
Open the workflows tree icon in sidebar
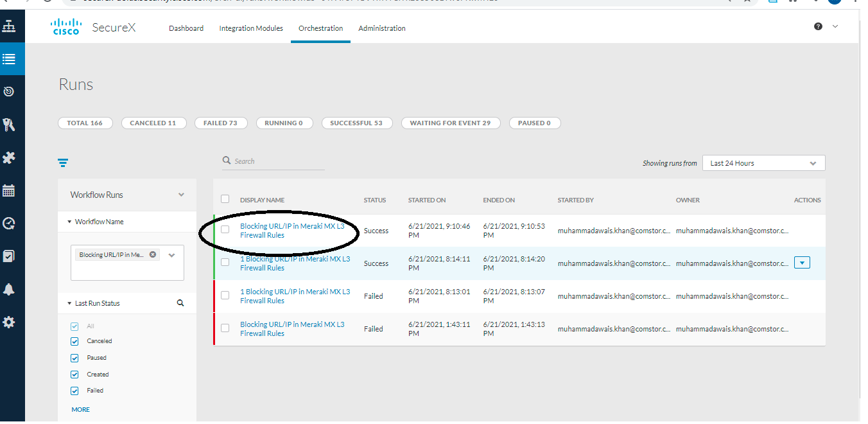(8, 26)
